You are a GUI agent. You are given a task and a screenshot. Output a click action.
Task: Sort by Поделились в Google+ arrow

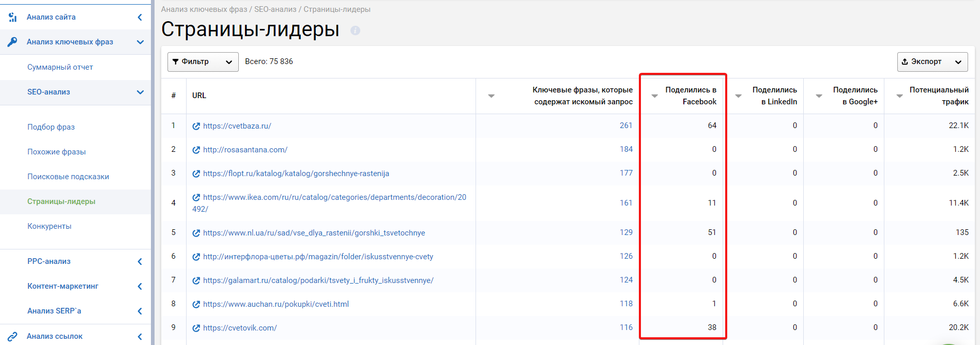click(819, 96)
